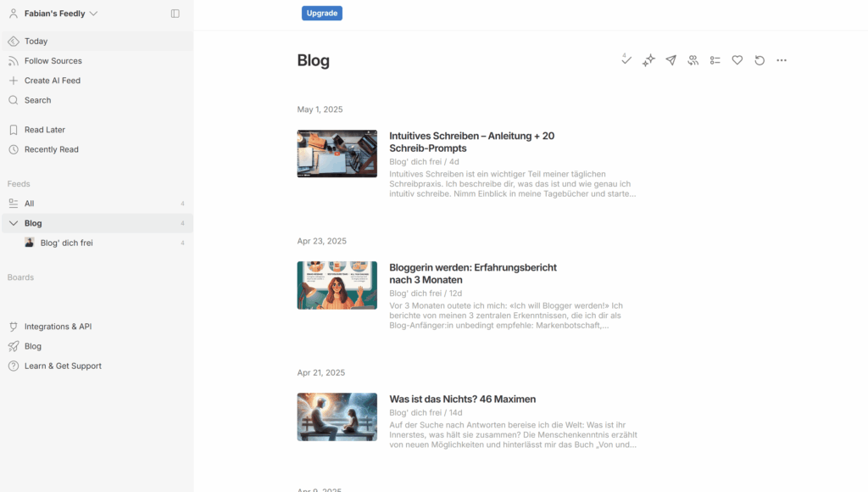
Task: Click thumbnail of Bloggerin werden article
Action: pos(337,285)
